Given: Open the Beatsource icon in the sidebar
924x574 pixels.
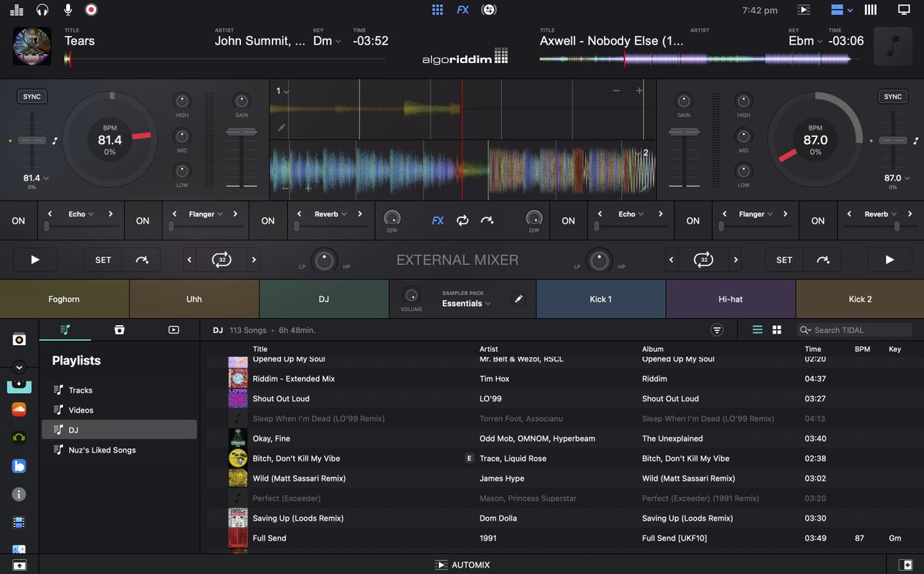Looking at the screenshot, I should click(x=18, y=466).
